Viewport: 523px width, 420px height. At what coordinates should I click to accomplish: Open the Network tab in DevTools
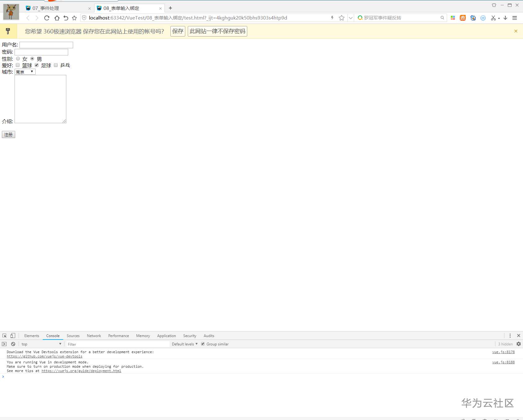(94, 336)
